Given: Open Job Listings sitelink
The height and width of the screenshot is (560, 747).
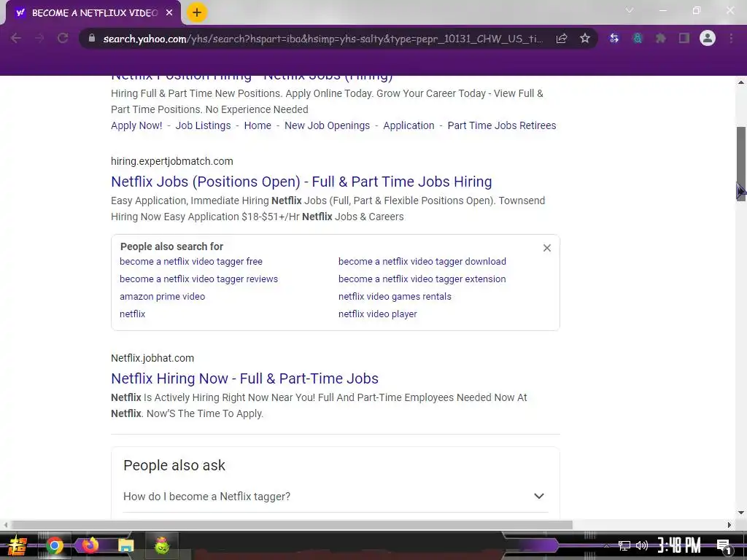Looking at the screenshot, I should coord(203,125).
